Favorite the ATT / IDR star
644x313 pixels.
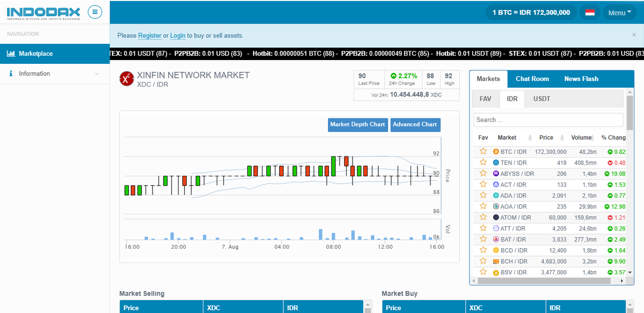coord(483,228)
